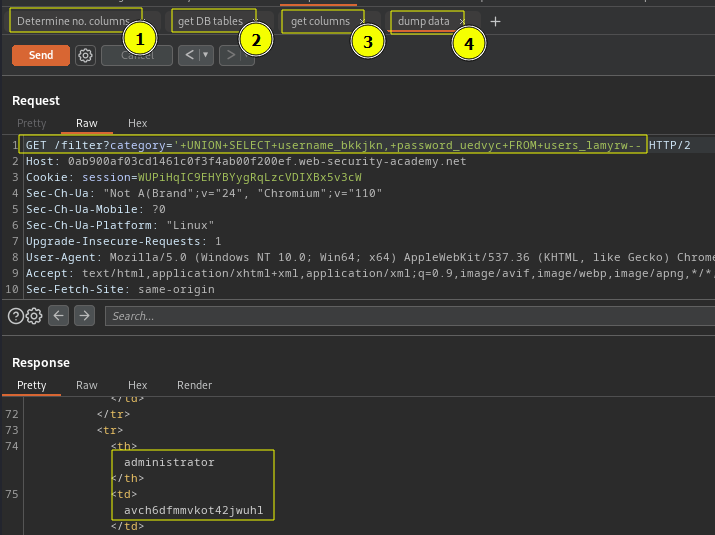Jump to next search match arrow
Viewport: 715px width, 535px height.
click(84, 316)
